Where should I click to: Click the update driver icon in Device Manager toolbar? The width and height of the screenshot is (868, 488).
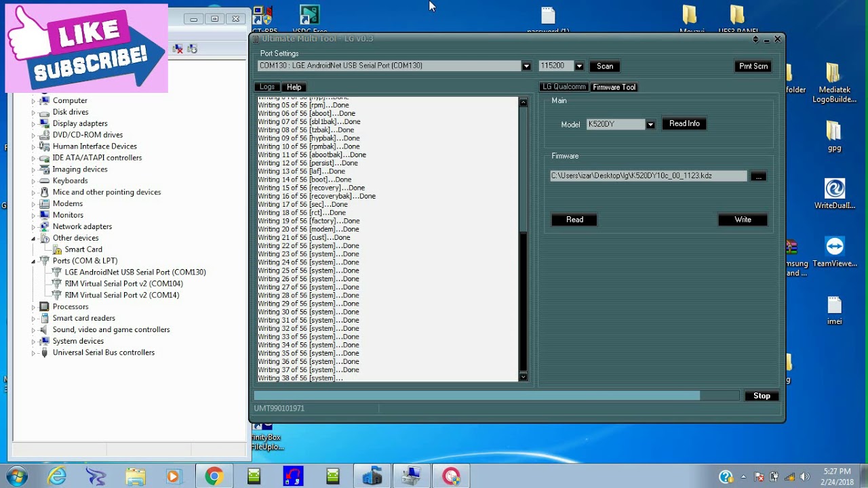tap(193, 48)
